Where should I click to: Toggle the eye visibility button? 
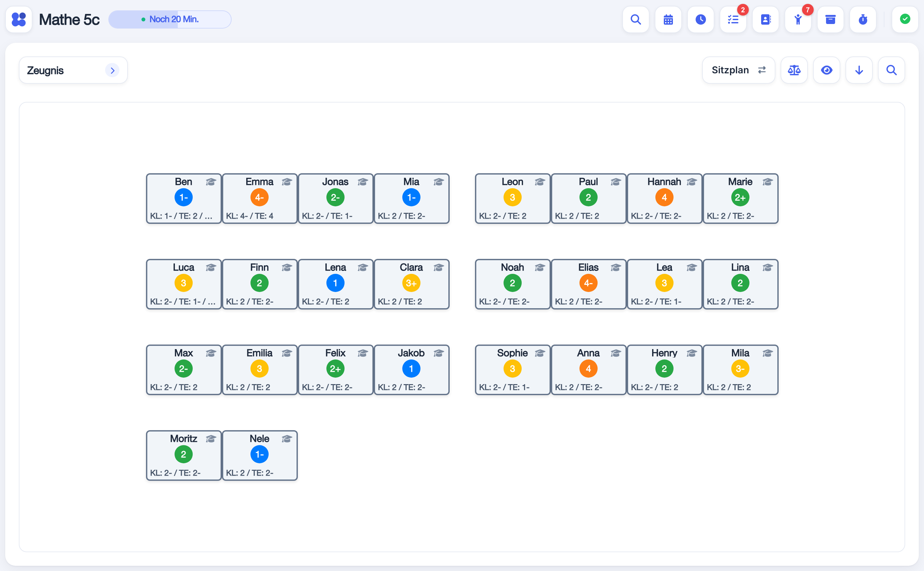click(827, 70)
